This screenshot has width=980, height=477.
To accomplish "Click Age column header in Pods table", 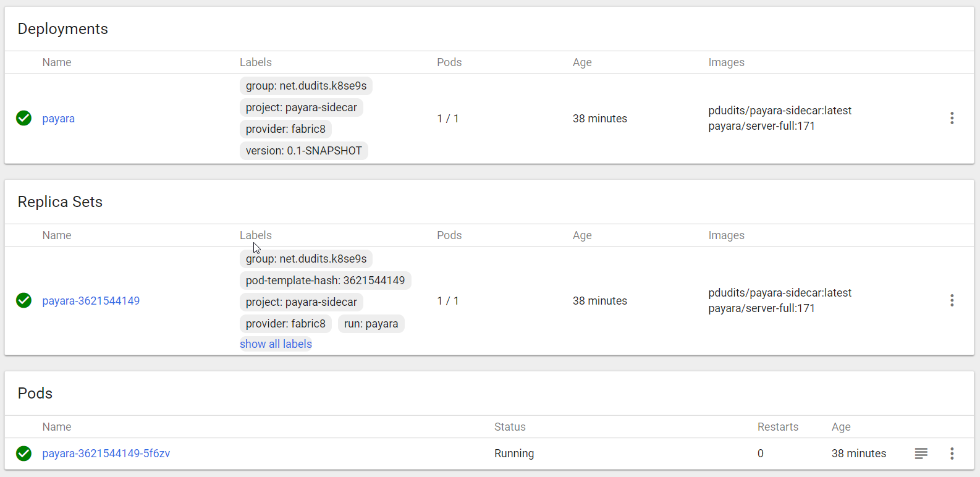I will [x=841, y=427].
